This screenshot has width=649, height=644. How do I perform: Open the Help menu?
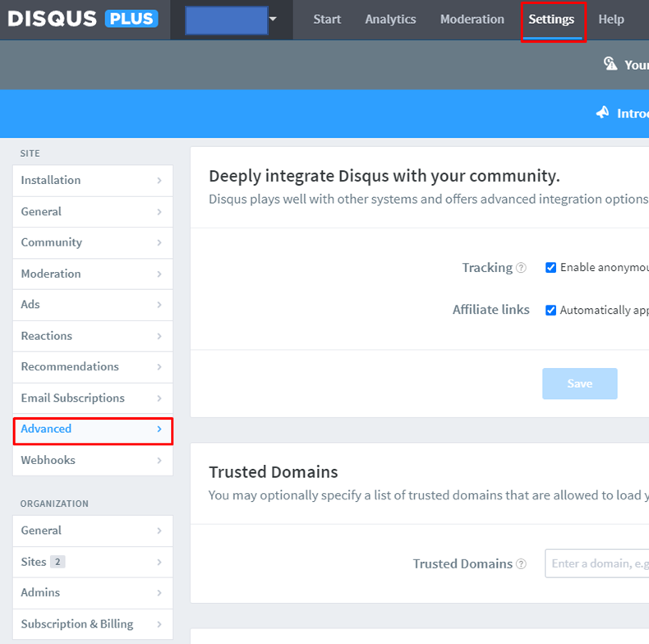[611, 19]
